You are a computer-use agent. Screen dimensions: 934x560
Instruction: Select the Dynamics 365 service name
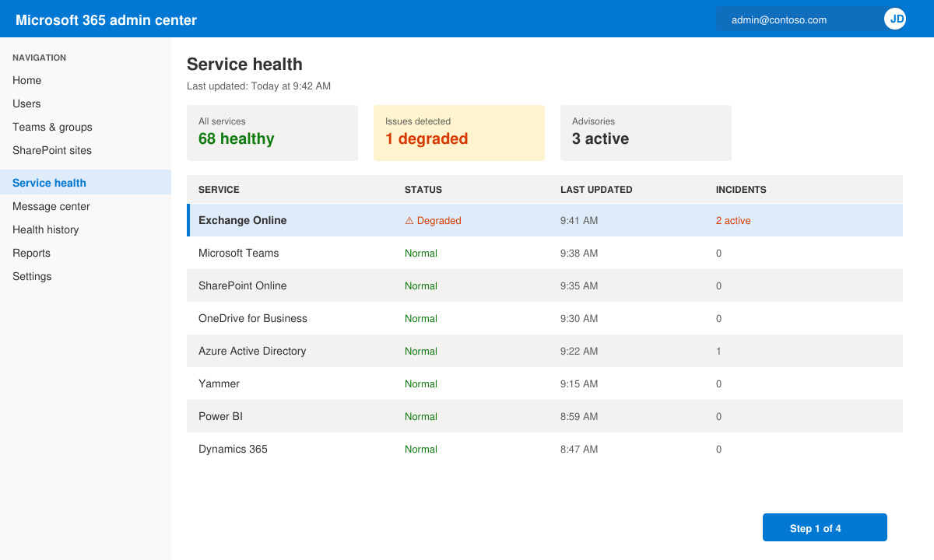click(x=233, y=449)
